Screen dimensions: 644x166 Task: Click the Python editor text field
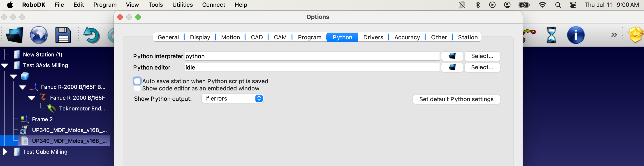tap(312, 67)
